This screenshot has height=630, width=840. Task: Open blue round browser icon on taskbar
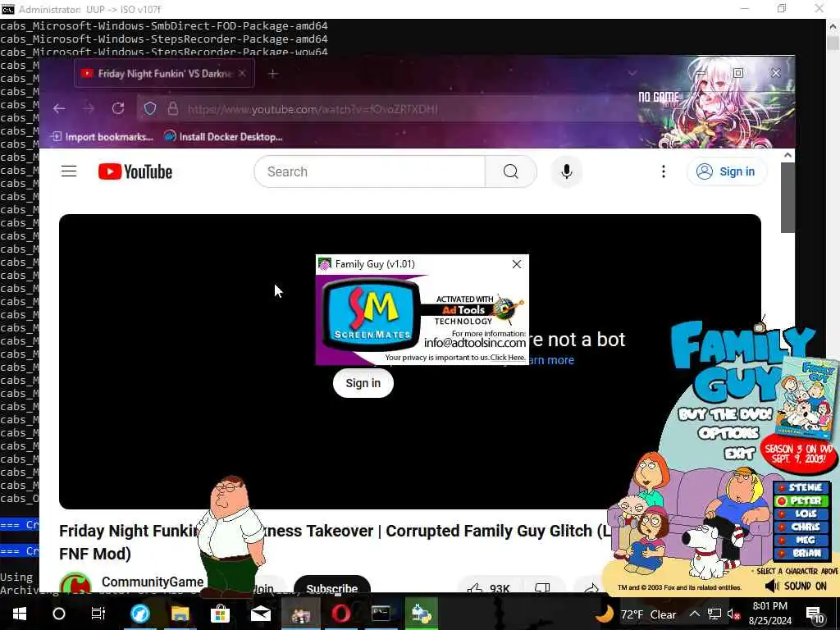140,614
